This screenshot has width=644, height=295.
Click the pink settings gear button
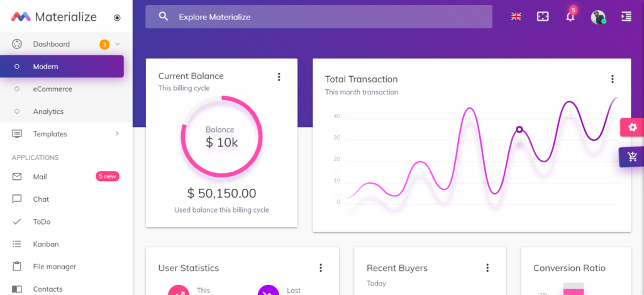632,127
